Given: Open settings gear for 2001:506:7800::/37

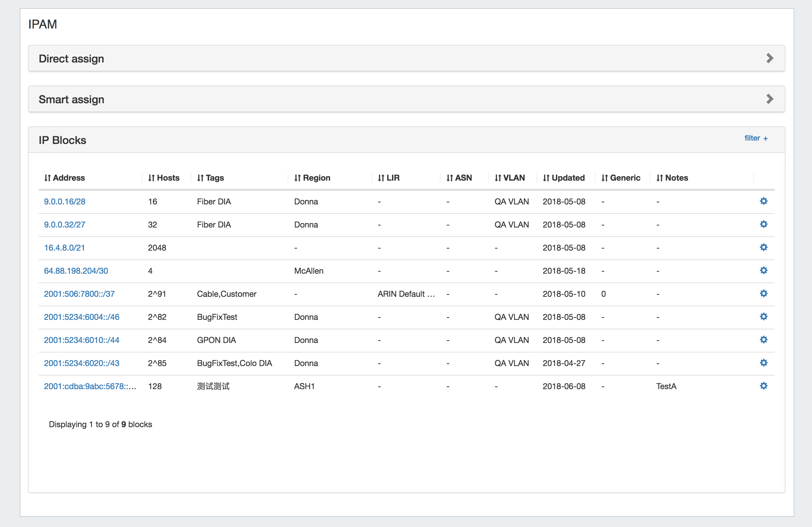Looking at the screenshot, I should coord(763,293).
